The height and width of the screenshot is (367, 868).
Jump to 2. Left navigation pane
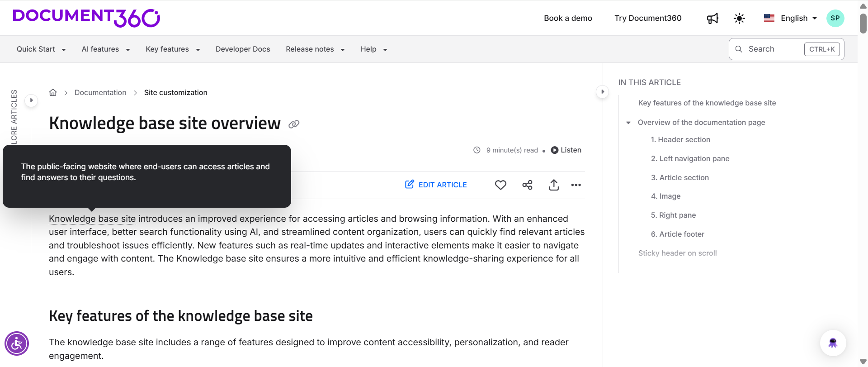click(x=690, y=159)
